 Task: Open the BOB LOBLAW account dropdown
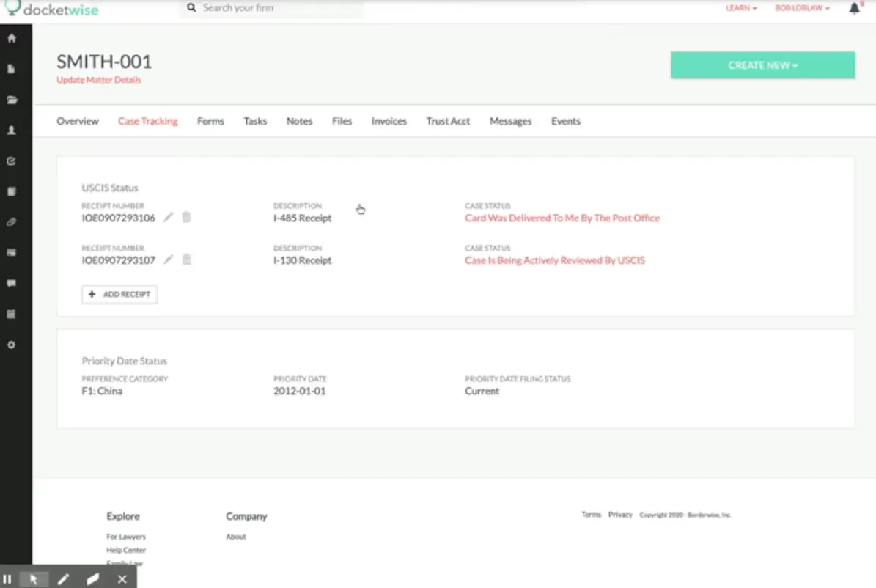801,8
